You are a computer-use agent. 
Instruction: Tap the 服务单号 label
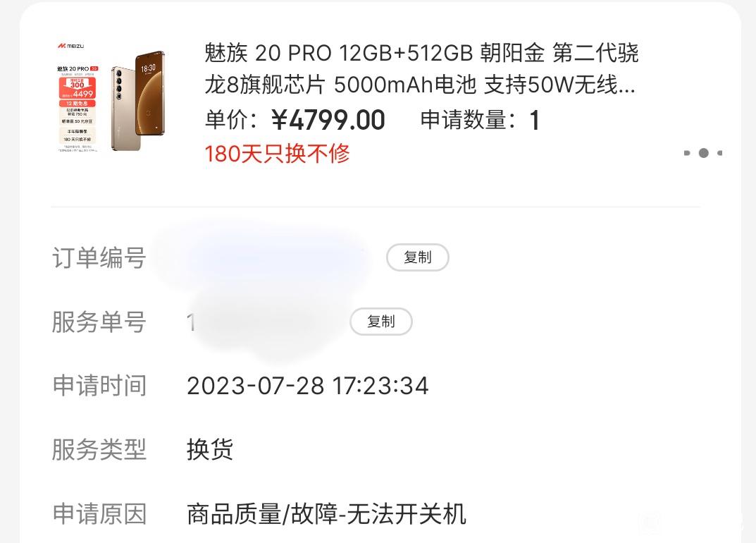point(99,322)
